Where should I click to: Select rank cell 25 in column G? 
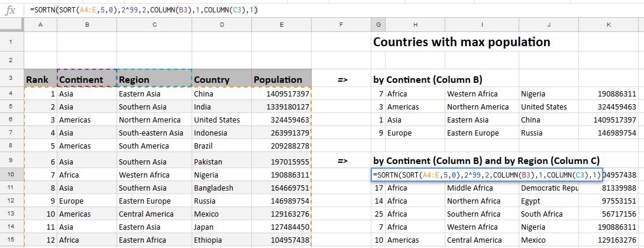tap(378, 214)
